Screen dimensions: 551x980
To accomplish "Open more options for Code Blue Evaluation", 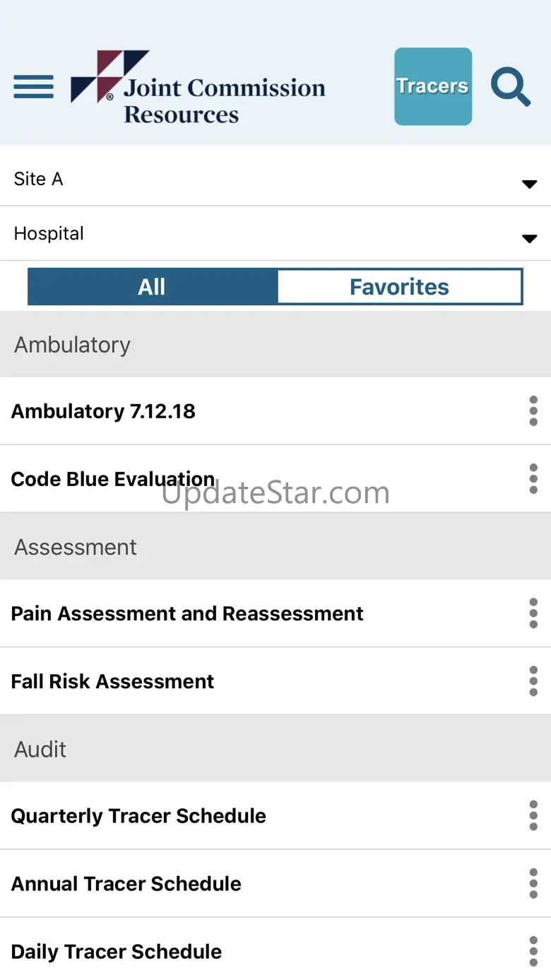I will (533, 479).
